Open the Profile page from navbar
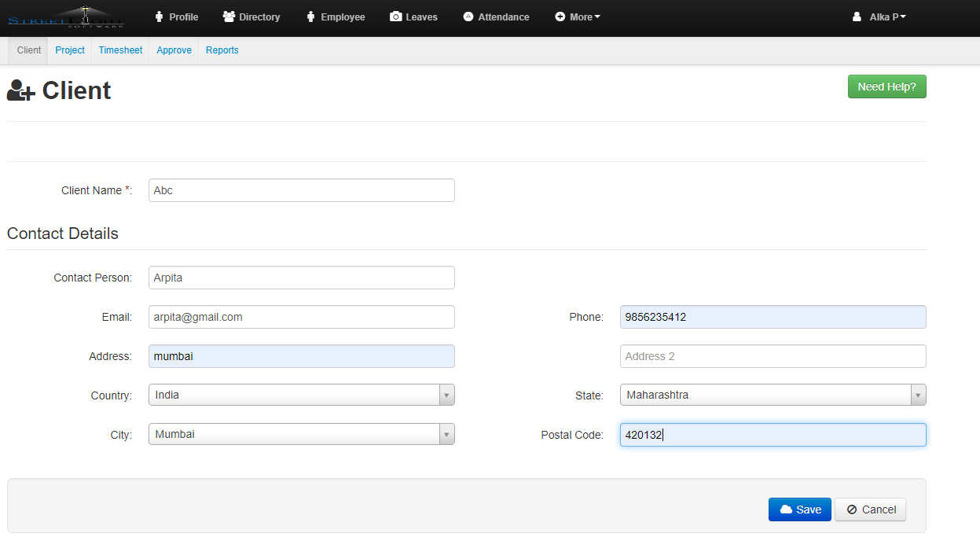 pyautogui.click(x=176, y=17)
